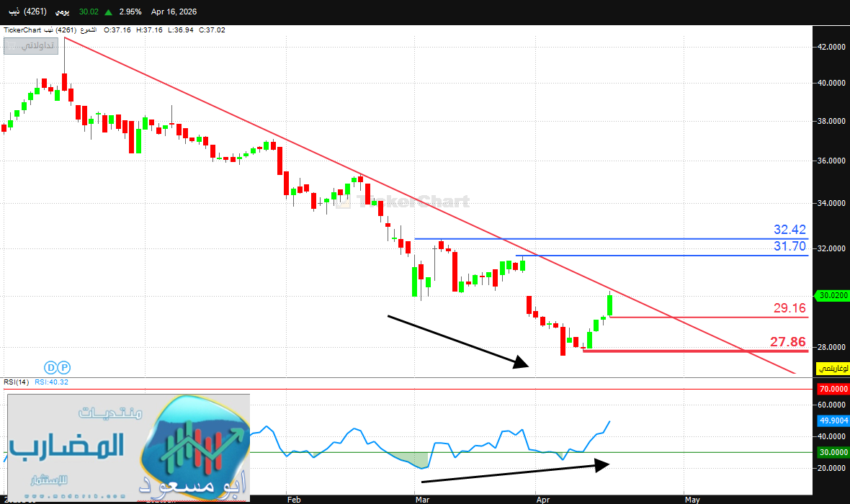
Task: Click the black arrow on price chart
Action: tap(458, 341)
